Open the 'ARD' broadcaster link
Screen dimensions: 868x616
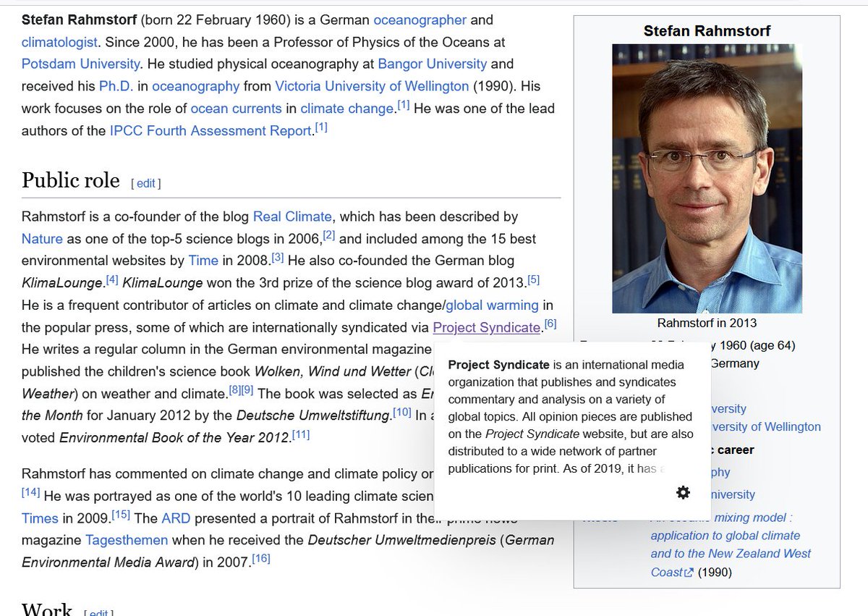tap(176, 518)
